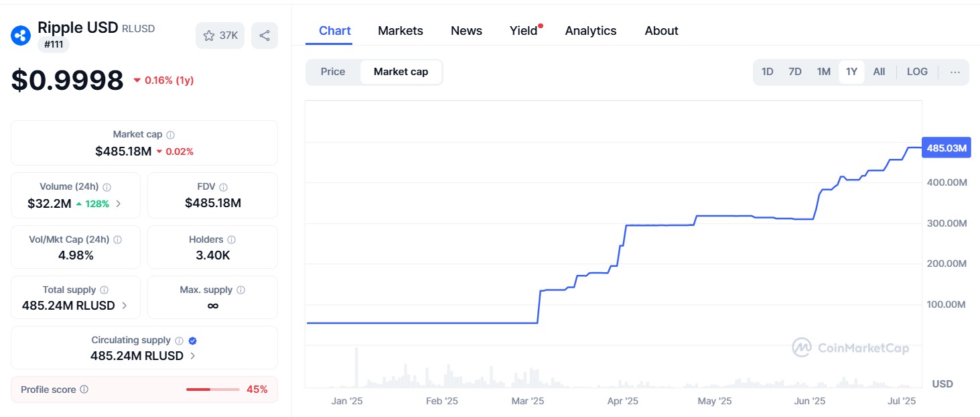980x417 pixels.
Task: Select the All time range button
Action: coord(879,72)
